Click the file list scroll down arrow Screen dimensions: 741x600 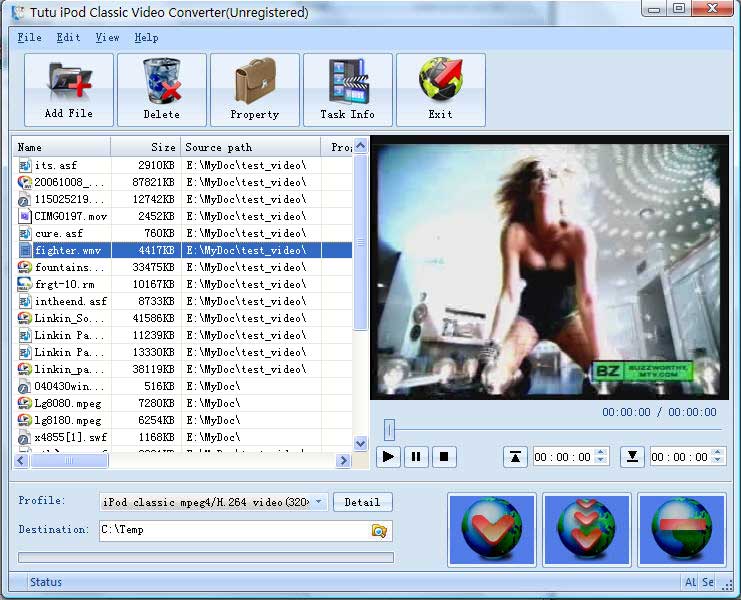pos(361,444)
